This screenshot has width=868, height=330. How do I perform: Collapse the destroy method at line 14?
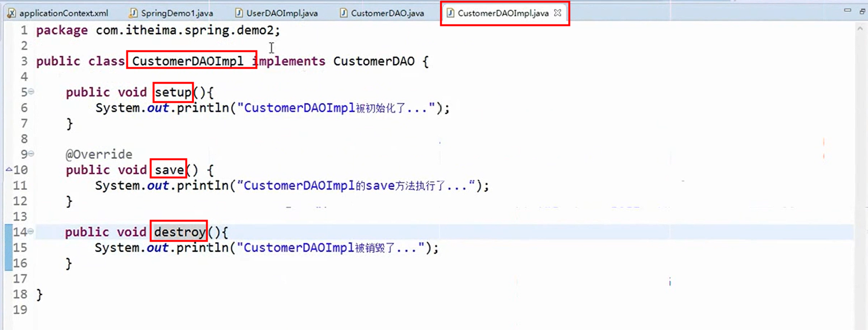(31, 232)
